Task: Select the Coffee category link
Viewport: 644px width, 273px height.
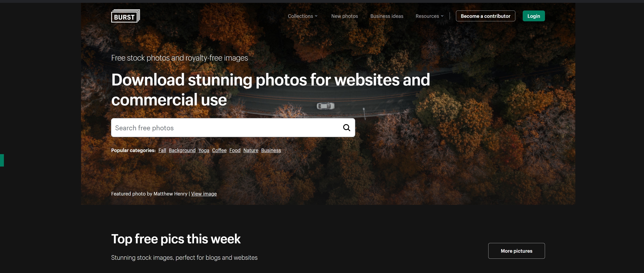Action: 219,150
